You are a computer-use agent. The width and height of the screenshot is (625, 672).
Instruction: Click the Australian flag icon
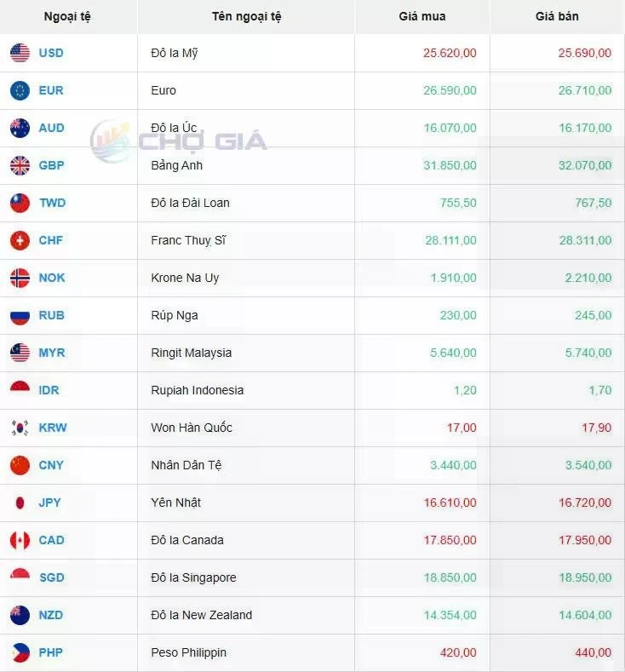(20, 128)
